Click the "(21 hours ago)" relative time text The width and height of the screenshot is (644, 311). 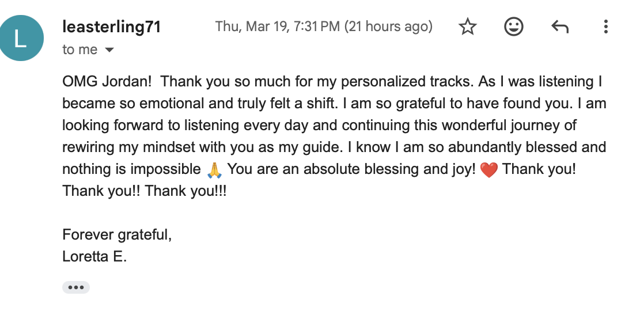coord(388,26)
